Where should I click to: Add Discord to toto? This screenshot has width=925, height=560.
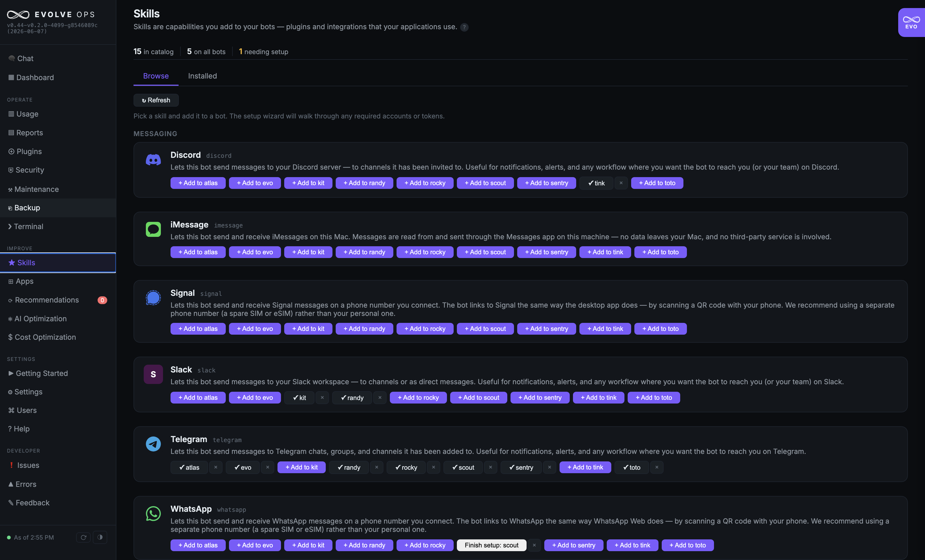point(657,183)
